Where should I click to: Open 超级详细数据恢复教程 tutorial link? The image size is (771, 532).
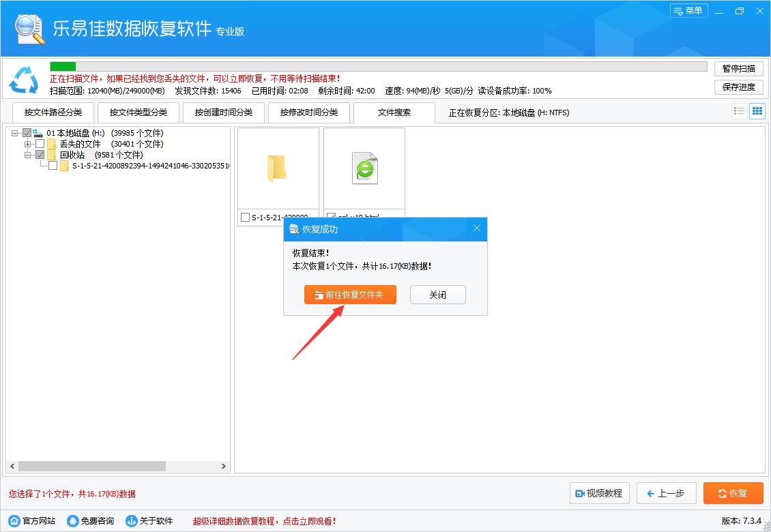pyautogui.click(x=265, y=520)
